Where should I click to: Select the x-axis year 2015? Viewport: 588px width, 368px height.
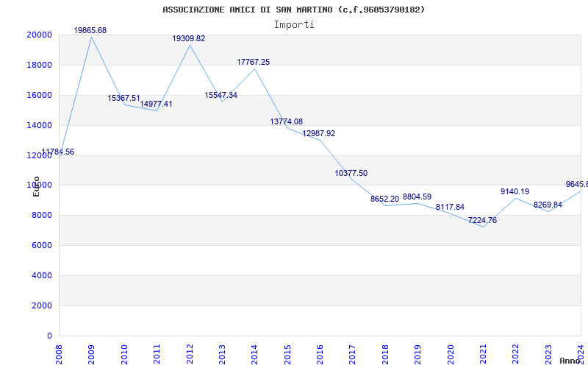pos(287,354)
